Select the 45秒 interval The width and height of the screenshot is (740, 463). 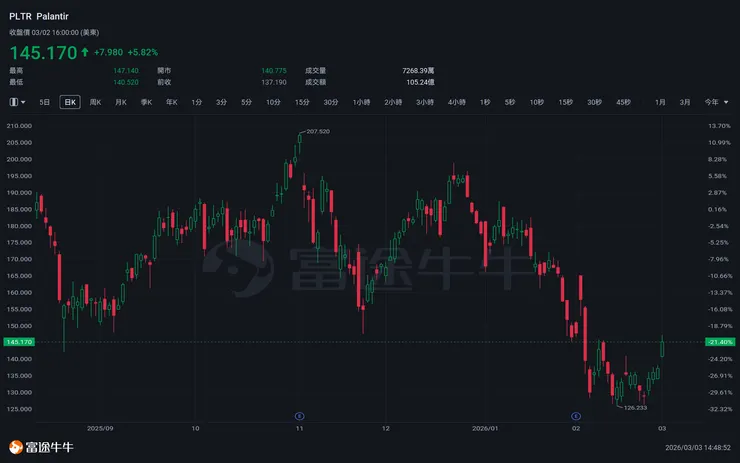623,102
